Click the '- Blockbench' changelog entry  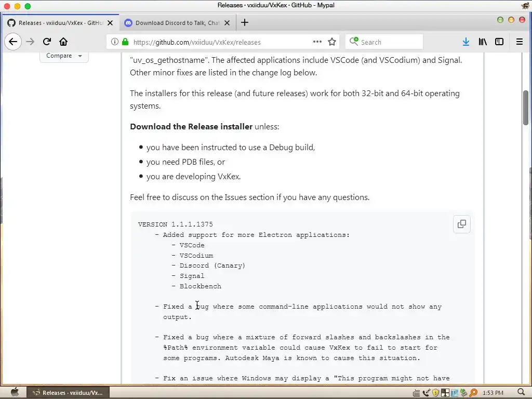196,286
